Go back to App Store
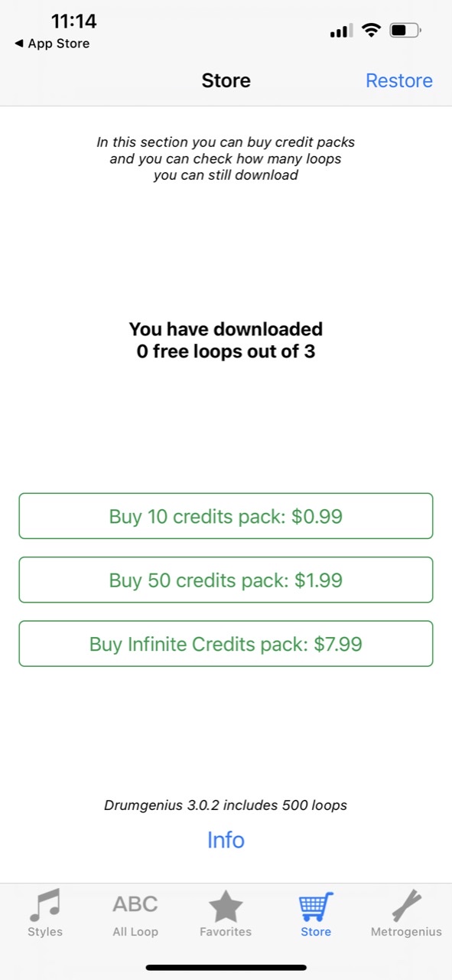This screenshot has width=452, height=980. [52, 44]
